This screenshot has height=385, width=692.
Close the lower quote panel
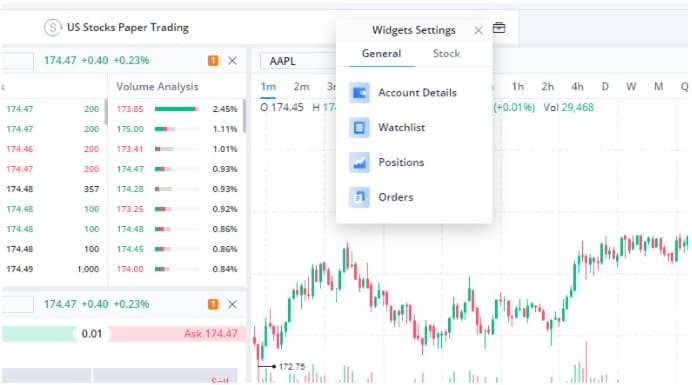233,304
